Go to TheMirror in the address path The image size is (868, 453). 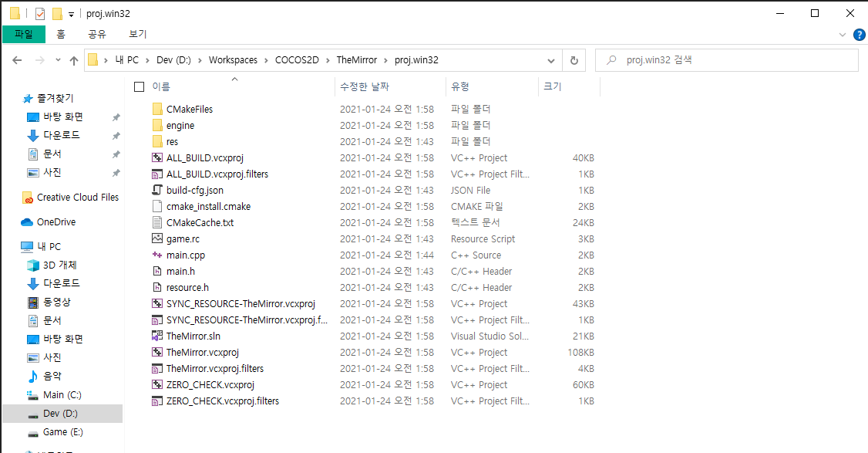356,60
